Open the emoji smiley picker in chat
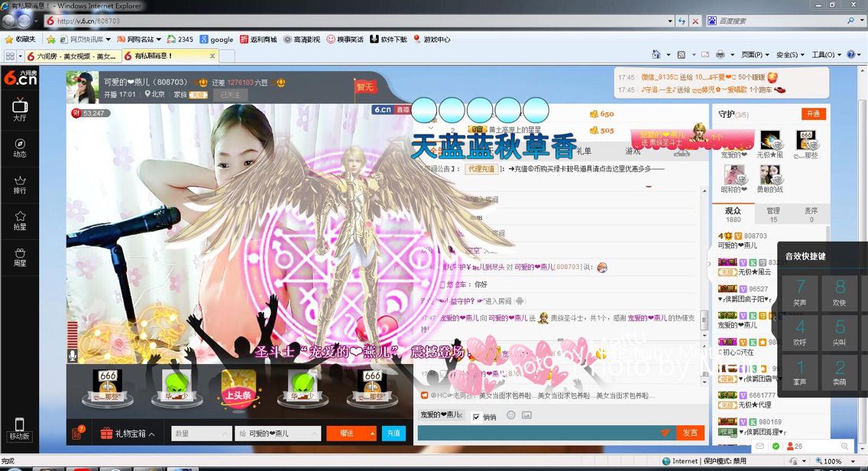868x471 pixels. (x=511, y=415)
